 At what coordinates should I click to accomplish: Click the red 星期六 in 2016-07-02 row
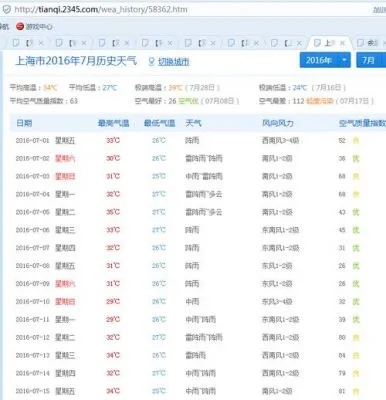pos(65,158)
